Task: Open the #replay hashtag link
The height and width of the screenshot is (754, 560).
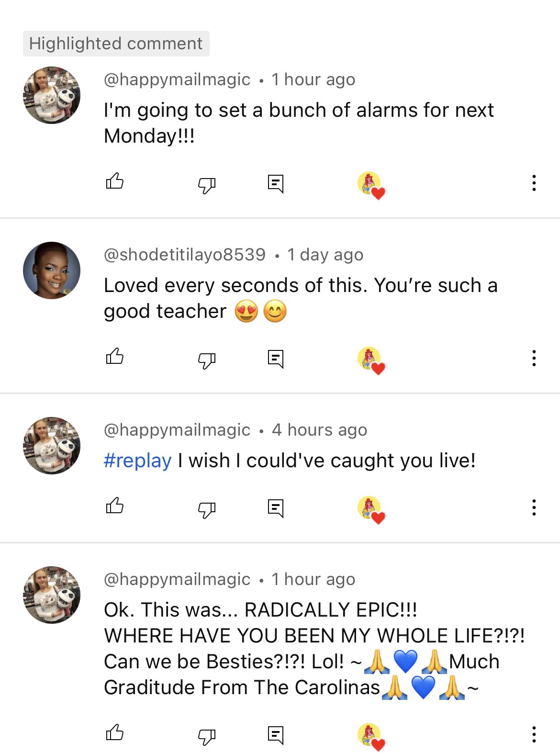Action: (138, 461)
